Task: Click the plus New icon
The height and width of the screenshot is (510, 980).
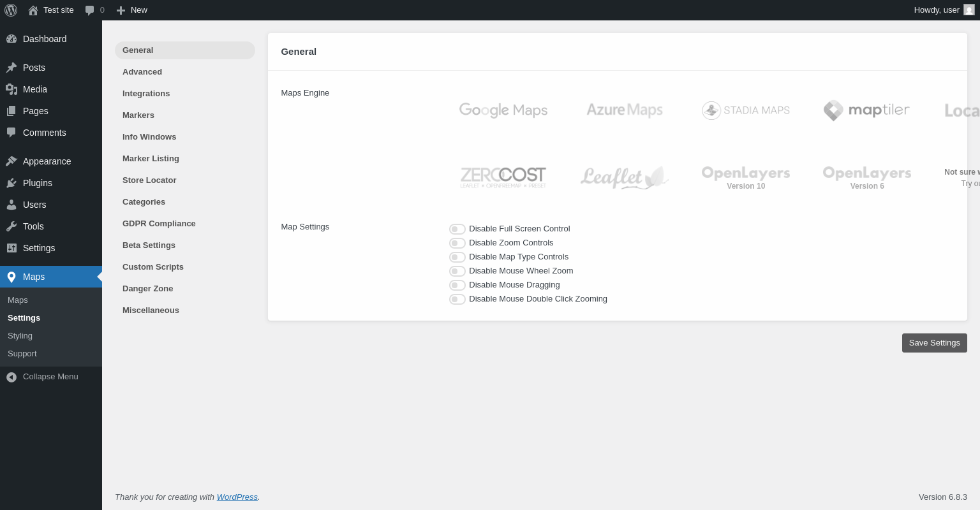Action: pos(121,10)
